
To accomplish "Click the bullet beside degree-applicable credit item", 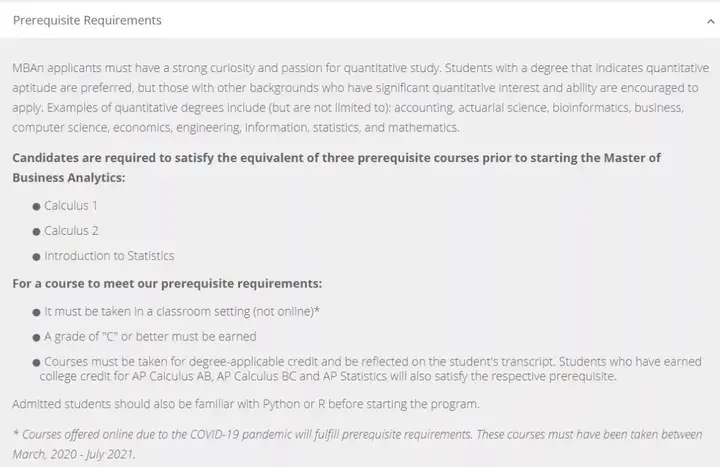I will [36, 363].
